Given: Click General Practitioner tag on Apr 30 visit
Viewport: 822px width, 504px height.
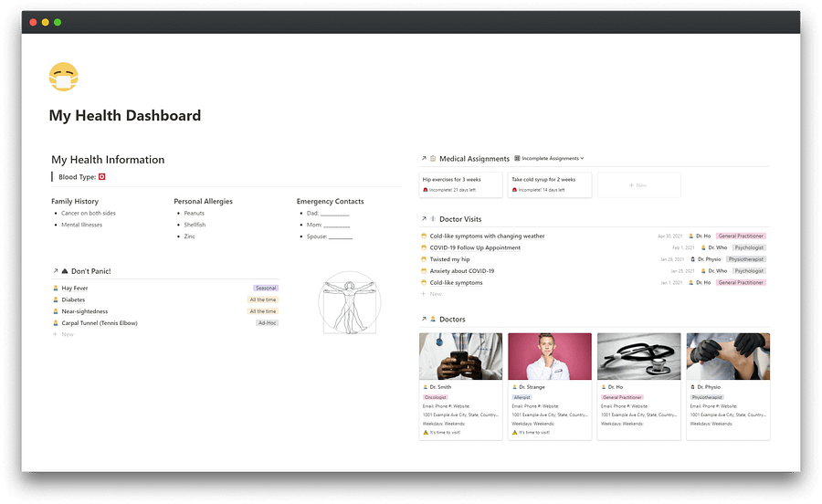Looking at the screenshot, I should point(741,236).
